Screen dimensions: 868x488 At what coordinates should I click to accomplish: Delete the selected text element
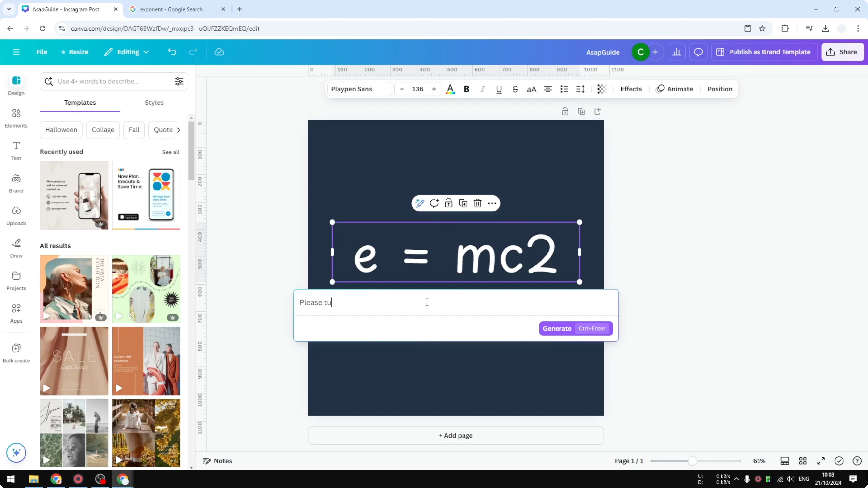pos(477,203)
